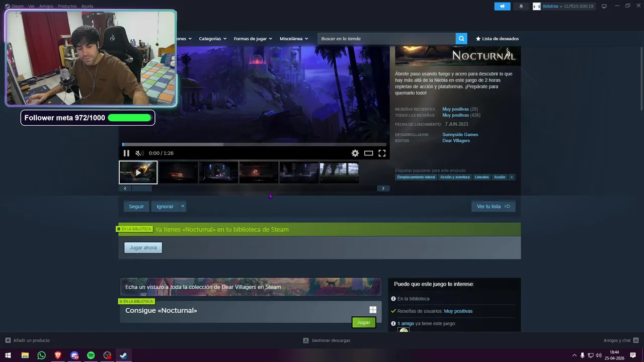Screen dimensions: 644x362
Task: Open File Explorer from the taskbar
Action: click(x=25, y=355)
